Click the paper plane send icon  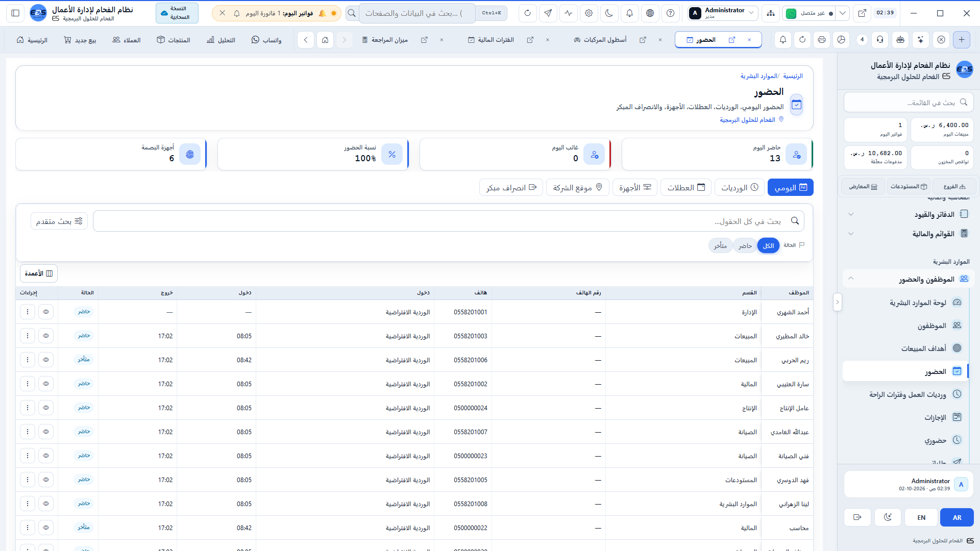[548, 13]
